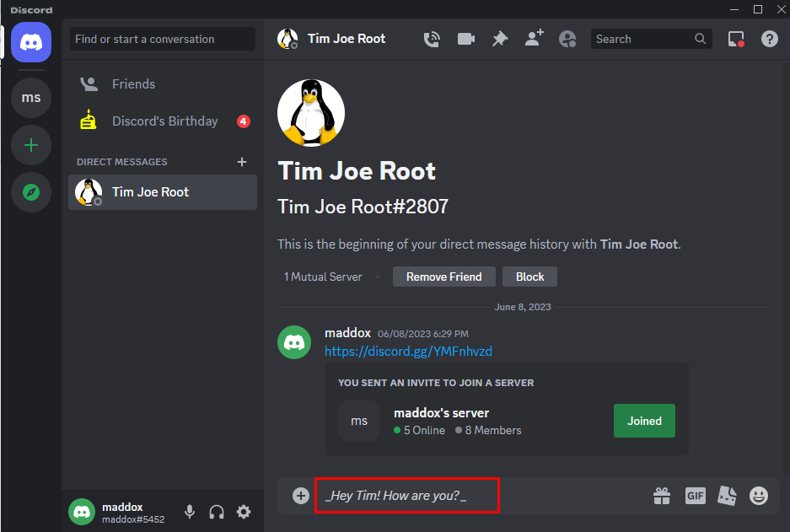Image resolution: width=790 pixels, height=532 pixels.
Task: Minimize the Discord window
Action: (734, 9)
